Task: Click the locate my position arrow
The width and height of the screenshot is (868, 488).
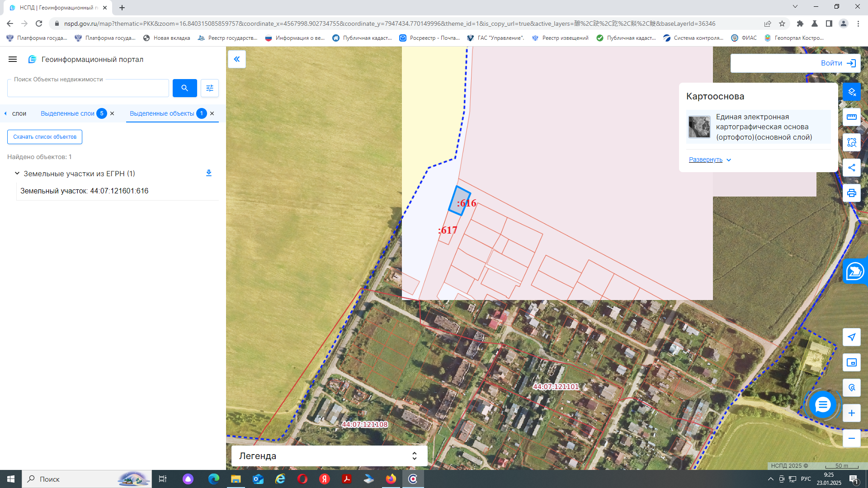Action: (x=852, y=337)
